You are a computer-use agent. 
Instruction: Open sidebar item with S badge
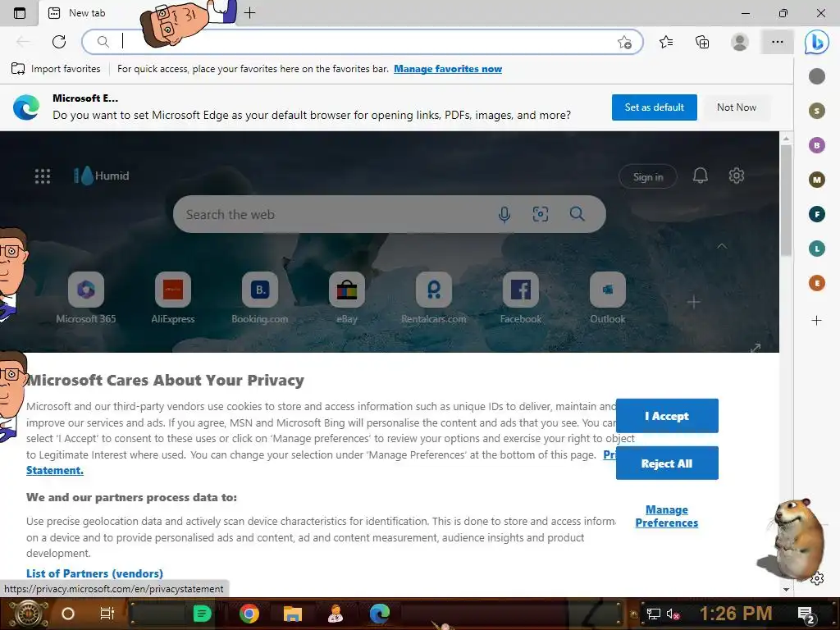[x=816, y=111]
